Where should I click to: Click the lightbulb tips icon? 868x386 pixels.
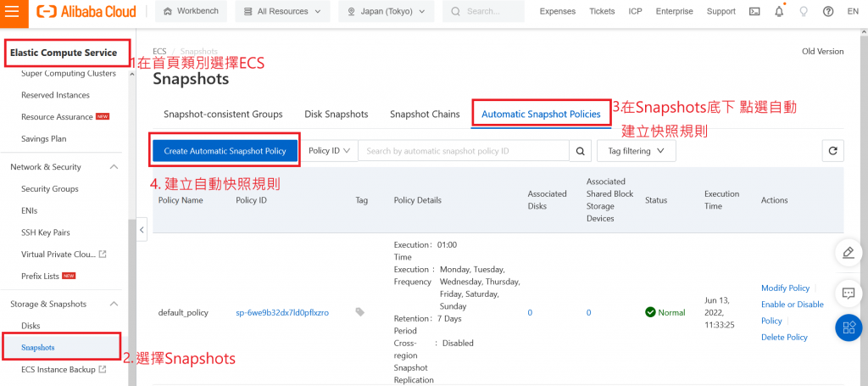pos(804,11)
